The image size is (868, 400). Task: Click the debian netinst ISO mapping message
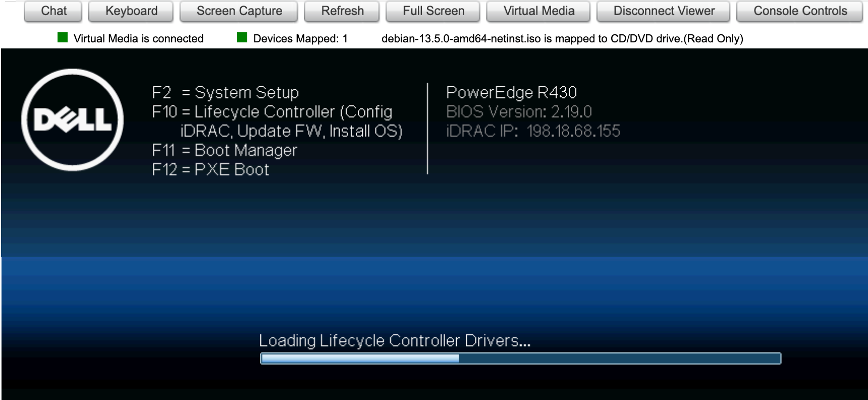tap(562, 38)
